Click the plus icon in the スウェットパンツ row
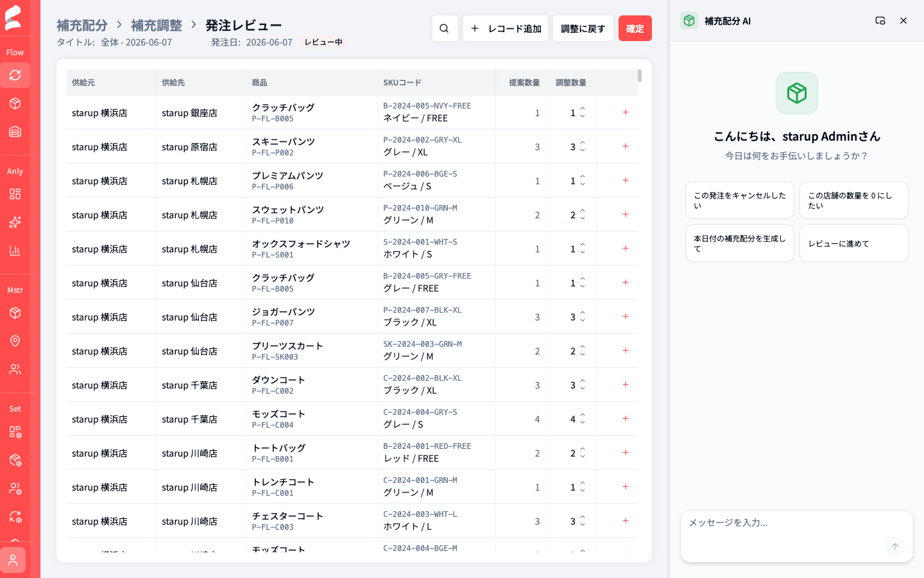The image size is (924, 578). 626,215
